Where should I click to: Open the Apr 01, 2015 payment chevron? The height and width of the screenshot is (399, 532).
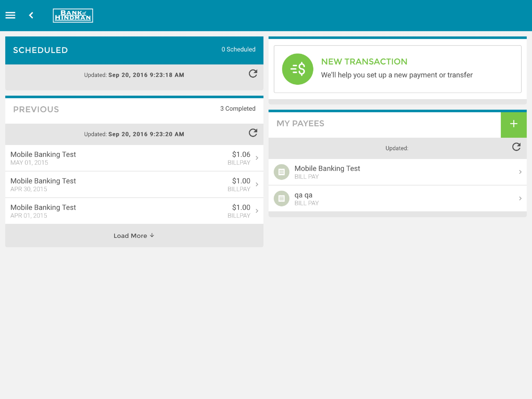click(x=257, y=211)
